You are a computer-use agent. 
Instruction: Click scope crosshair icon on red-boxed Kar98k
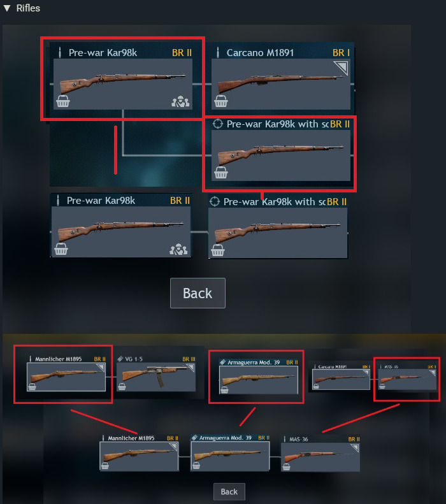(x=218, y=124)
